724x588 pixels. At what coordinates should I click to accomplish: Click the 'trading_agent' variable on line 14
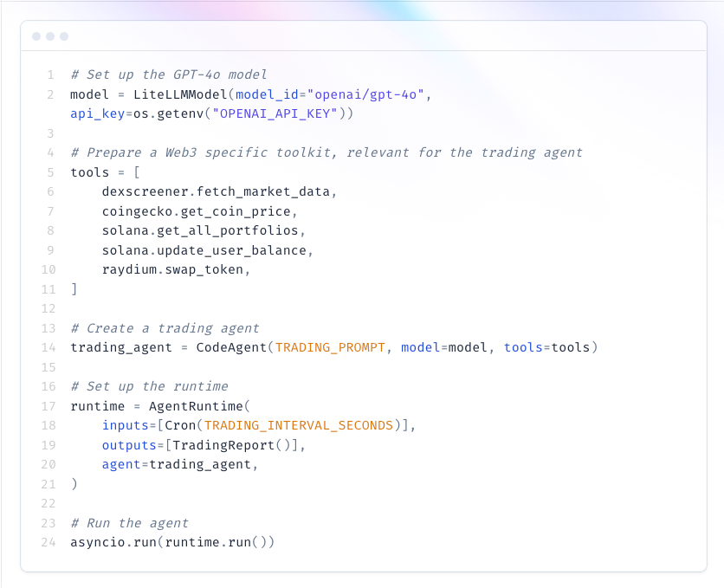click(x=121, y=347)
